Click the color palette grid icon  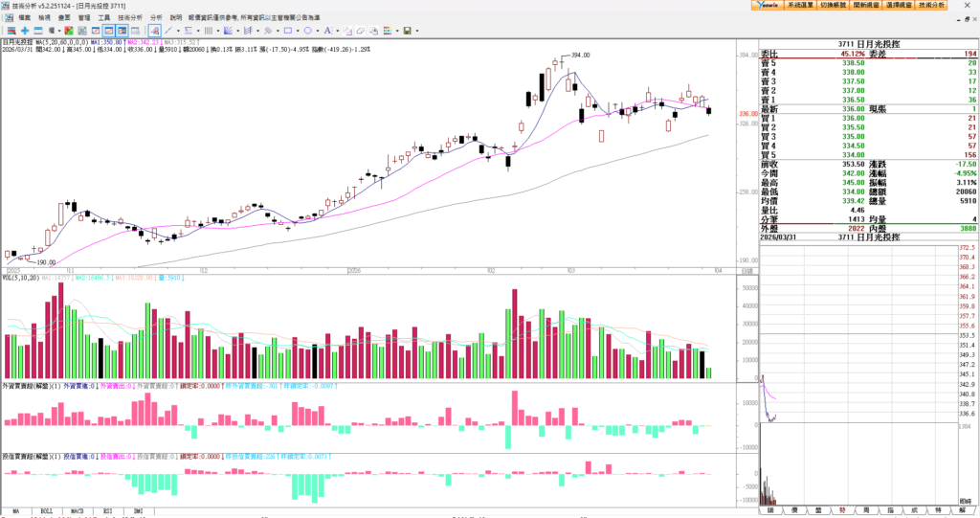[387, 31]
